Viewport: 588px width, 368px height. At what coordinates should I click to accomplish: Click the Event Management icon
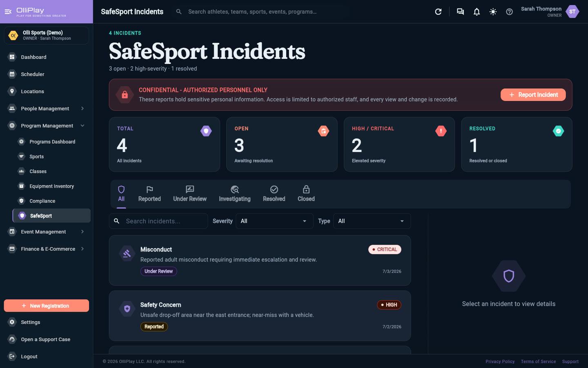pyautogui.click(x=12, y=231)
